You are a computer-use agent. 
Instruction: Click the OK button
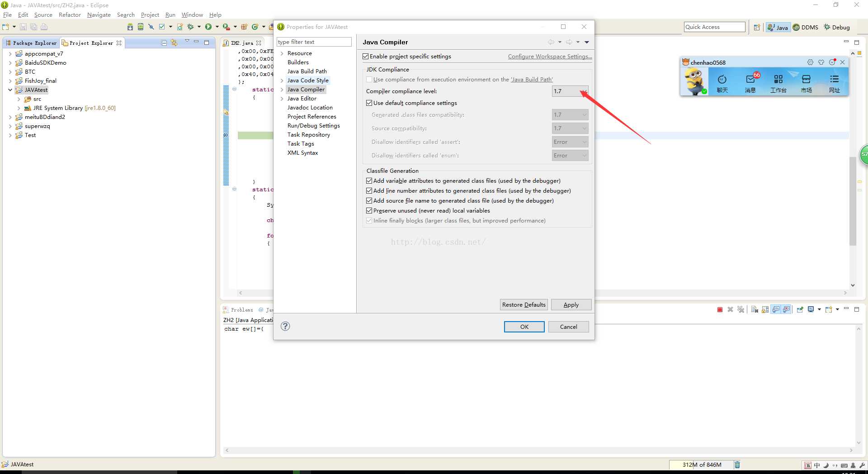[x=524, y=327]
